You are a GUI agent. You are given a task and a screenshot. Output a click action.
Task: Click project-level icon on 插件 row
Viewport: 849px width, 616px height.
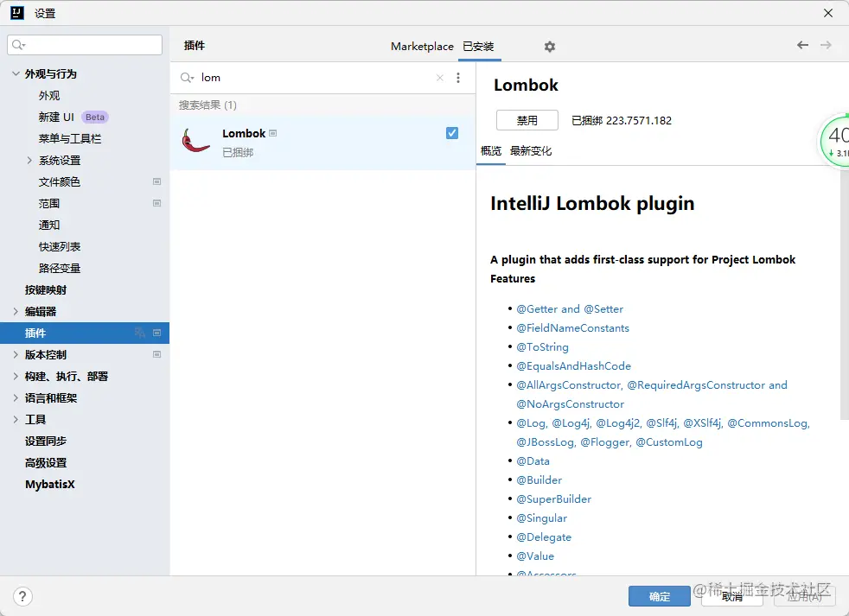point(157,333)
